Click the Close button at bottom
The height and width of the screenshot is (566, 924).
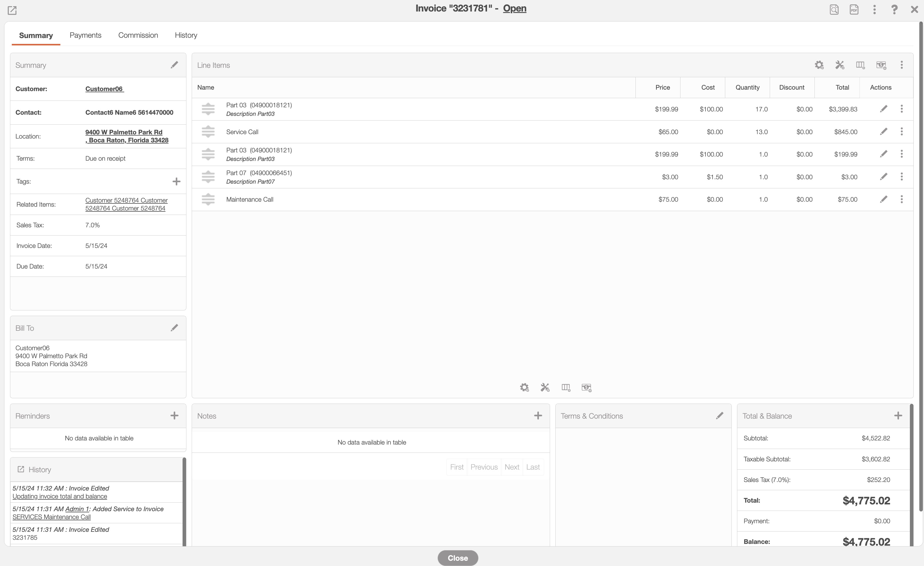(x=458, y=558)
